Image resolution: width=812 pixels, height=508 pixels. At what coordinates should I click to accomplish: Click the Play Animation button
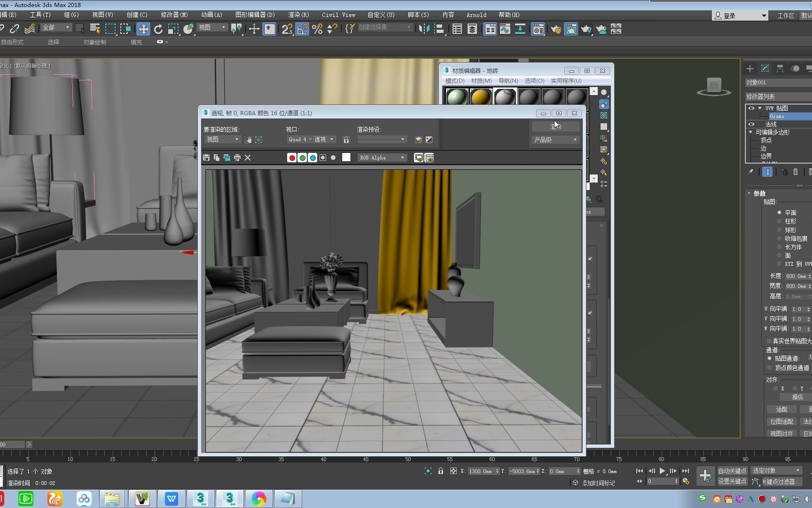tap(663, 471)
